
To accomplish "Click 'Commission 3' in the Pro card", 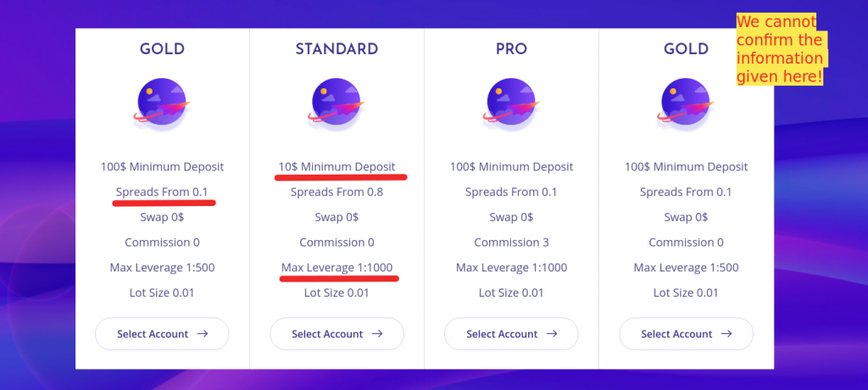I will click(511, 242).
